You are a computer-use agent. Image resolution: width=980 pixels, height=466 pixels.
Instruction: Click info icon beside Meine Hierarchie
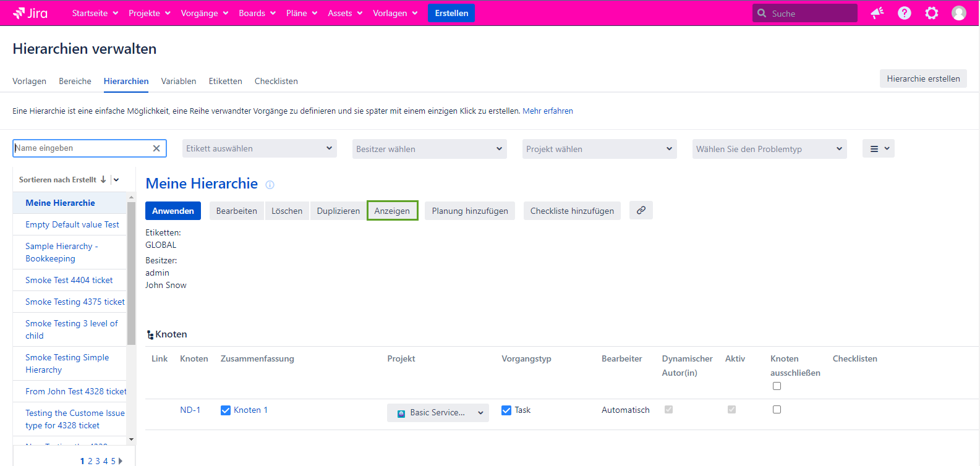(270, 185)
